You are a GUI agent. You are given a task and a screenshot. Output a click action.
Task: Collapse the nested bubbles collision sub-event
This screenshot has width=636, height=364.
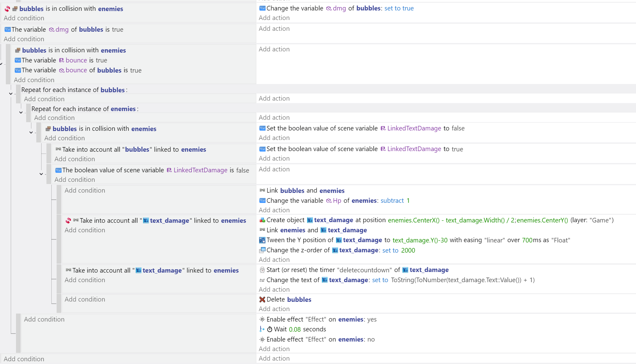(x=31, y=133)
